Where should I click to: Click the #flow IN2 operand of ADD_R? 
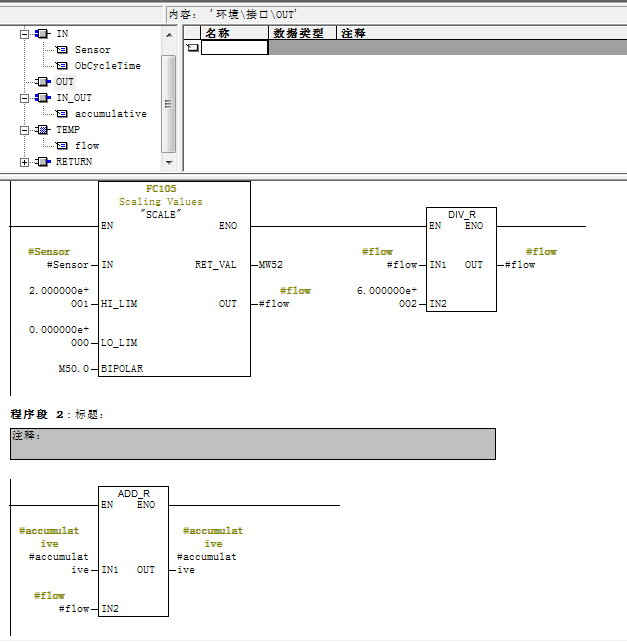pyautogui.click(x=74, y=609)
